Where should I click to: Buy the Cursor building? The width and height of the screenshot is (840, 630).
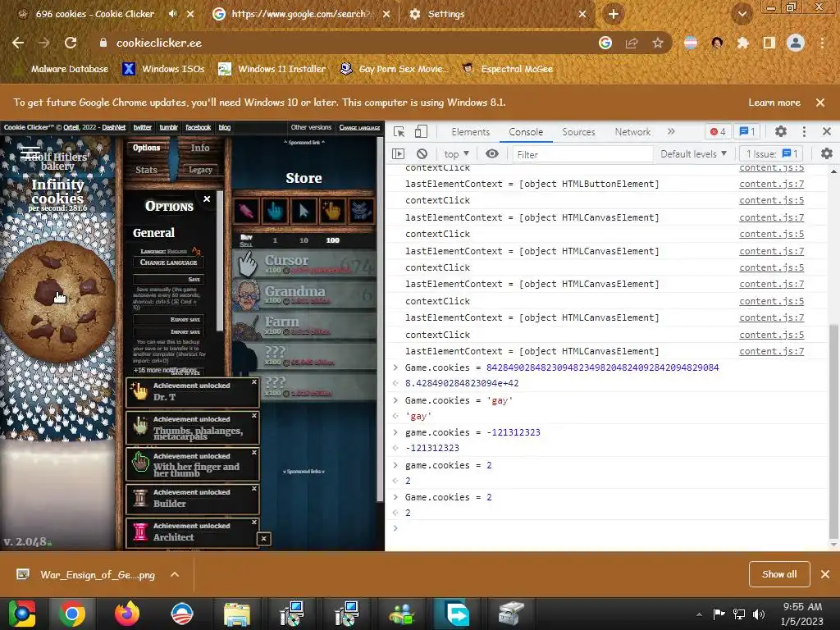pos(304,264)
